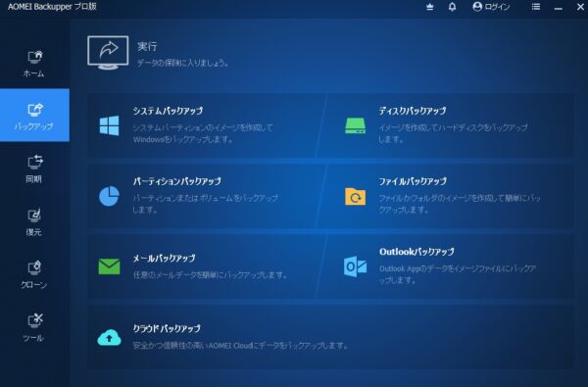Click the ログイン login link
The image size is (588, 387).
coord(497,7)
